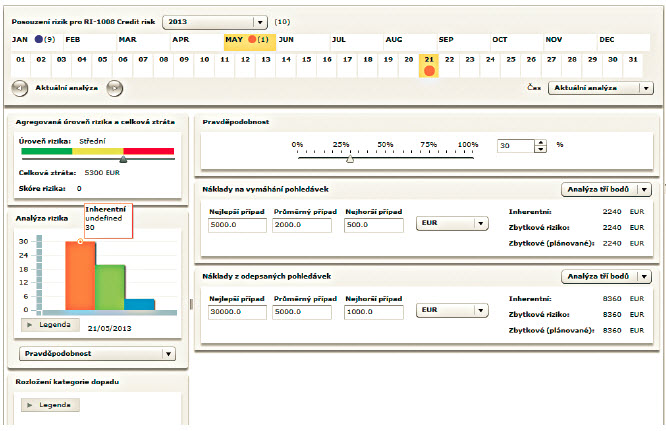Select the APR month tab
Image resolution: width=666 pixels, height=431 pixels.
pyautogui.click(x=197, y=42)
